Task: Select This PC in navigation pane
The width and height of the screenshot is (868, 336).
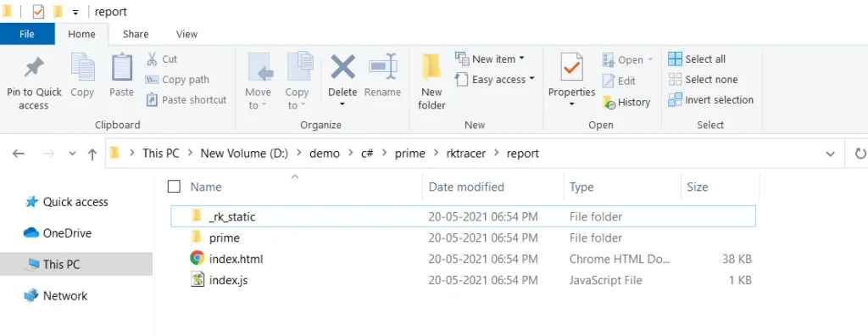Action: (x=75, y=265)
